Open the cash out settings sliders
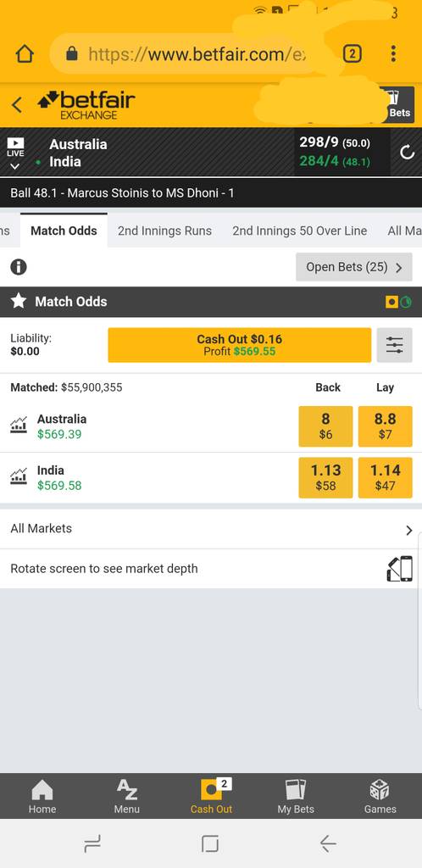Image resolution: width=422 pixels, height=868 pixels. 394,346
